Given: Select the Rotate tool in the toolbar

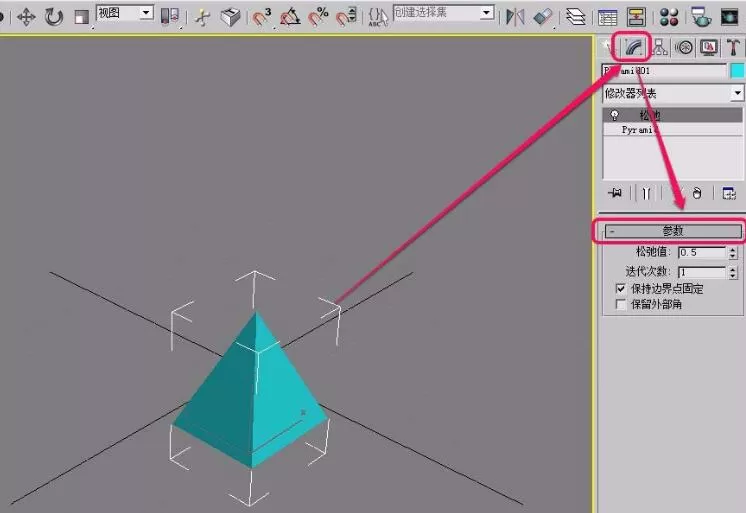Looking at the screenshot, I should [x=54, y=17].
